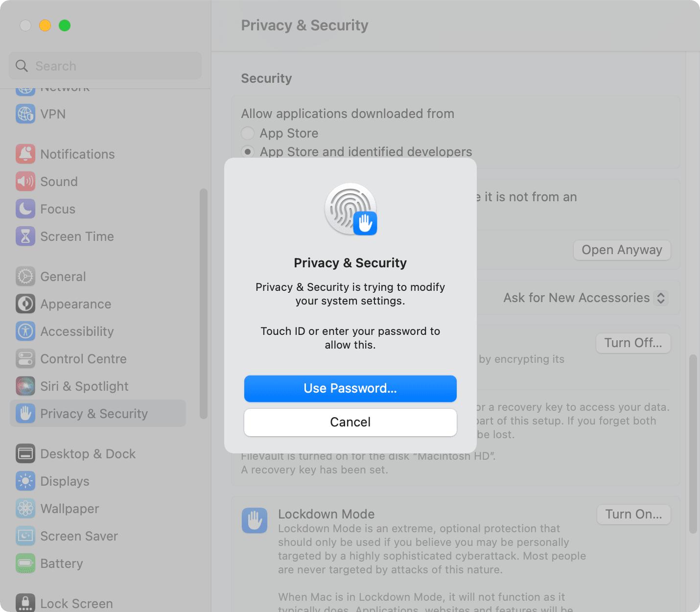Click the Appearance icon
Viewport: 700px width, 612px height.
click(25, 304)
